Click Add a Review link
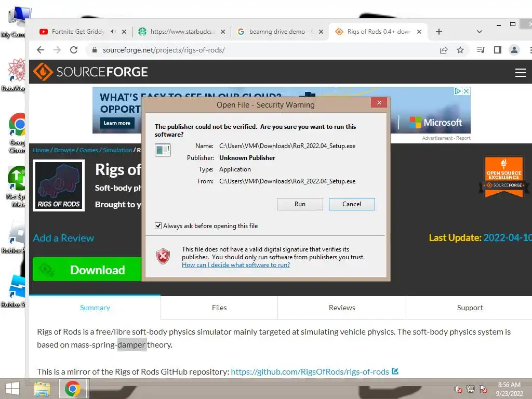 pyautogui.click(x=63, y=238)
